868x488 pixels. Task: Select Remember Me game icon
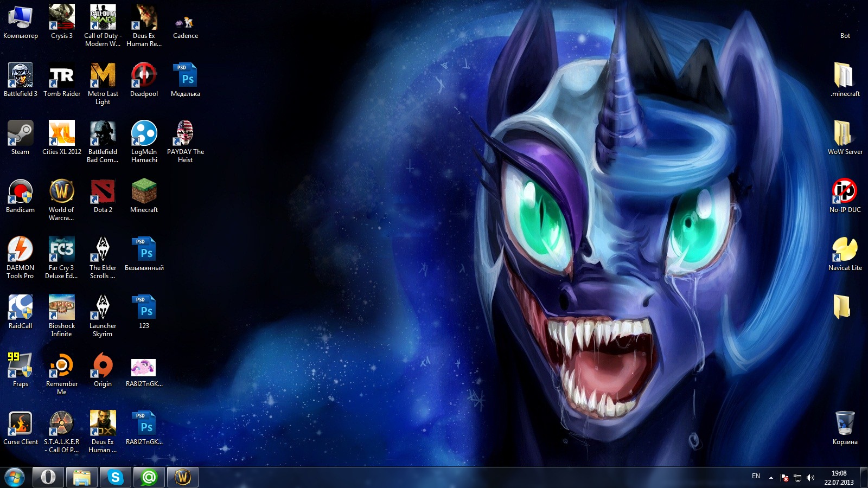click(x=62, y=374)
